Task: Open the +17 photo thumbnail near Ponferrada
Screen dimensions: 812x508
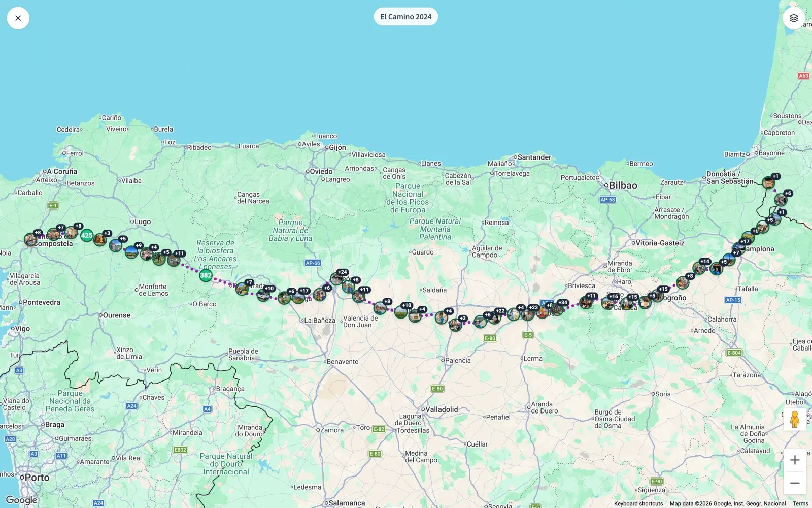Action: click(298, 297)
